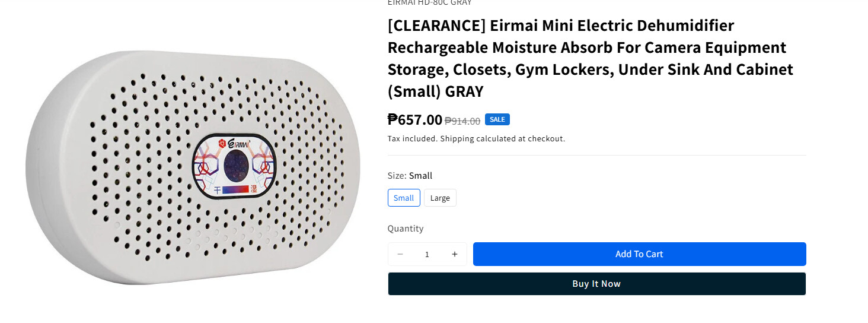Focus the quantity number field
The width and height of the screenshot is (868, 323).
coord(427,254)
